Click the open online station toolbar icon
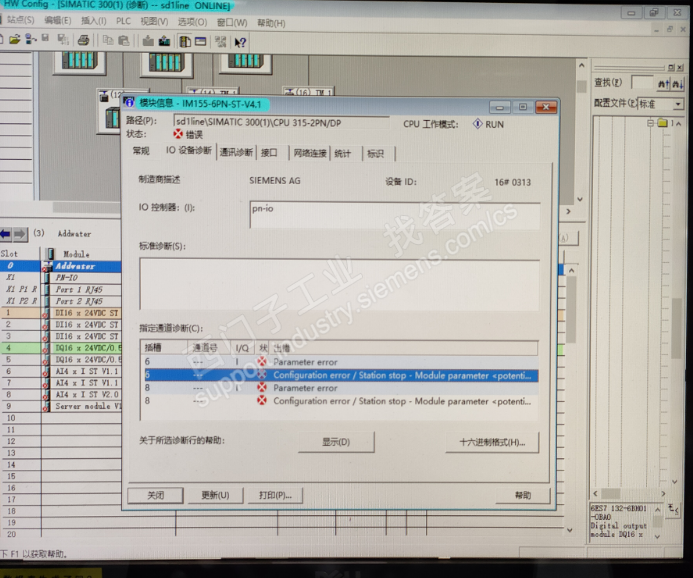Viewport: 693px width, 578px height. (x=30, y=39)
